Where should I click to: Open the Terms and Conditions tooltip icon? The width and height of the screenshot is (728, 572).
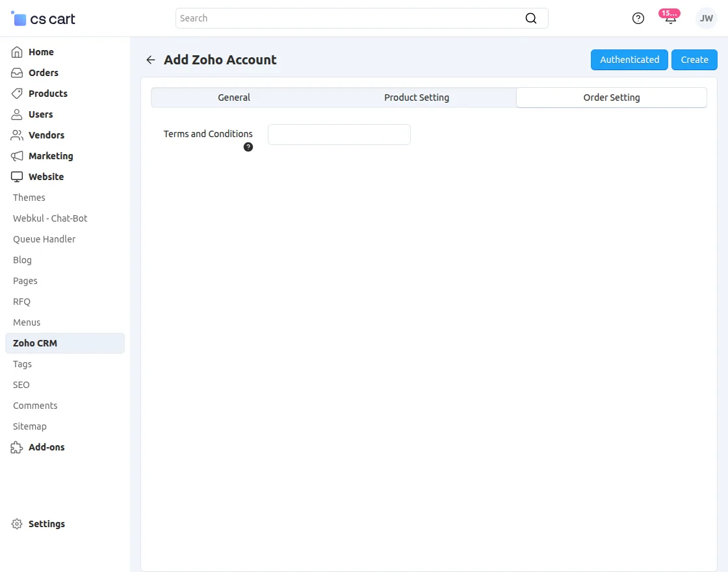tap(248, 147)
